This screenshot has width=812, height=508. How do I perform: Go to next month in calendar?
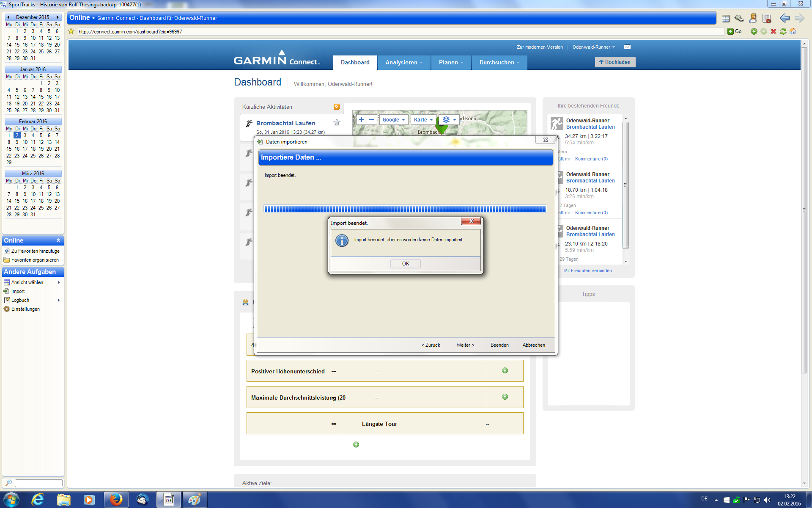coord(58,17)
